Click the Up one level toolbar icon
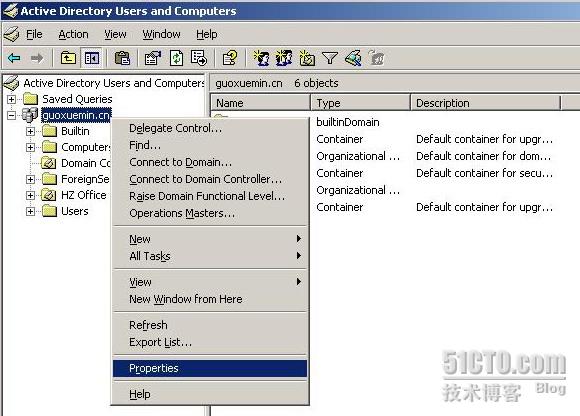Screen dimensions: 580x416 click(68, 58)
